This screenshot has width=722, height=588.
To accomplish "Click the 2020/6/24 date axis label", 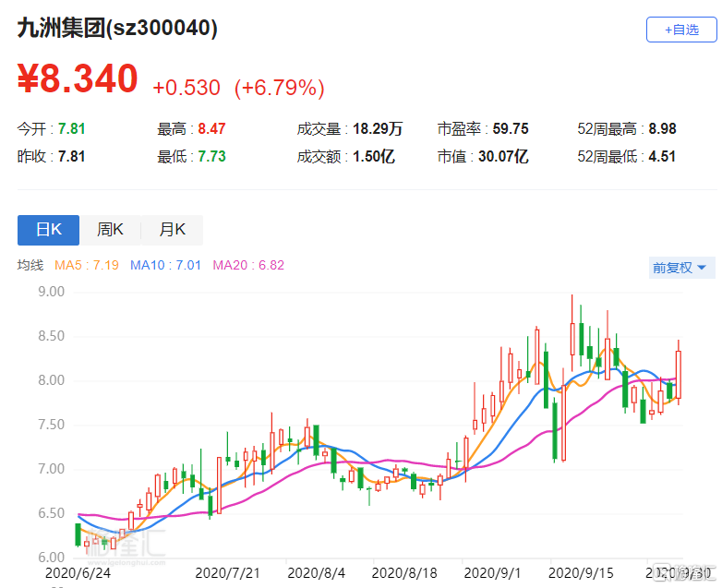I will (x=78, y=573).
